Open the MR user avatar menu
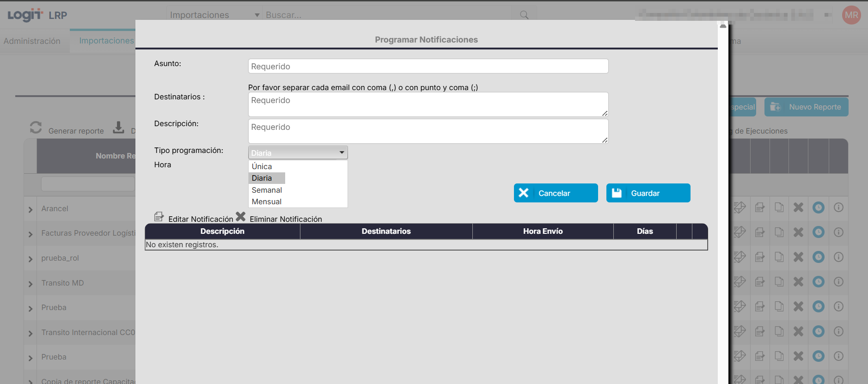 pyautogui.click(x=851, y=15)
